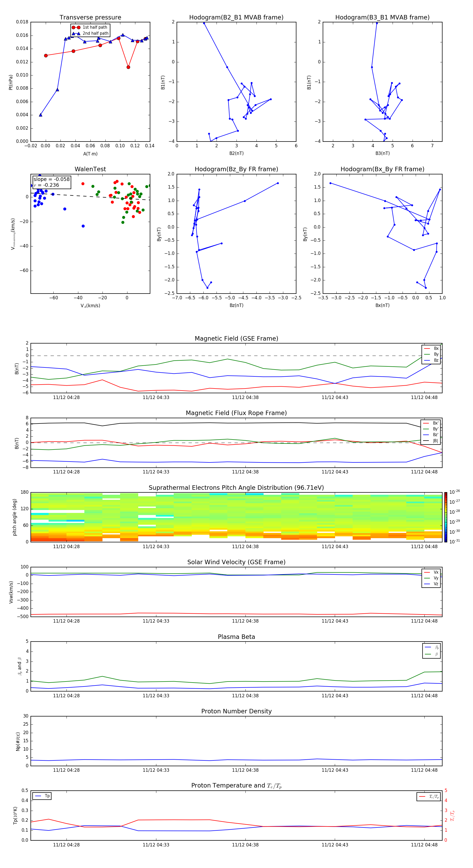
Task: Click the 'Pt(nPa)' y-axis label
Action: coord(11,82)
